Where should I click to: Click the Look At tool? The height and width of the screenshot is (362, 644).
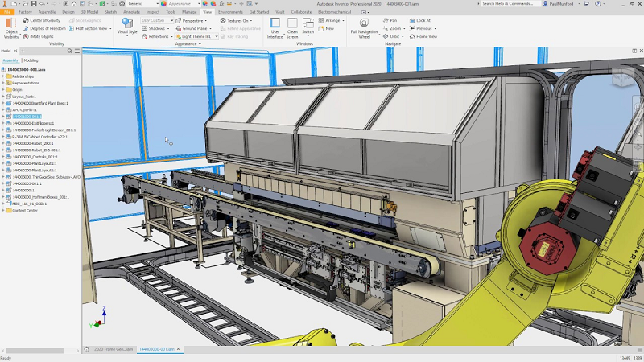[x=423, y=20]
